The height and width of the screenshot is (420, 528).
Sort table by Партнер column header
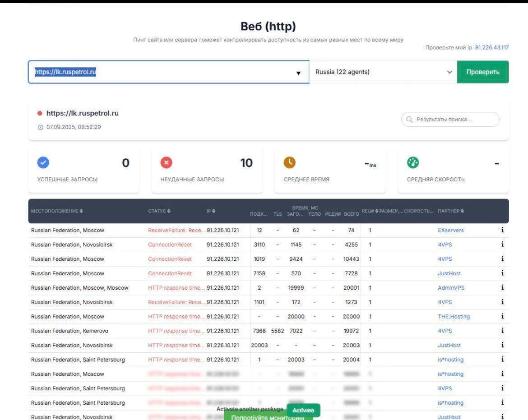tap(450, 211)
